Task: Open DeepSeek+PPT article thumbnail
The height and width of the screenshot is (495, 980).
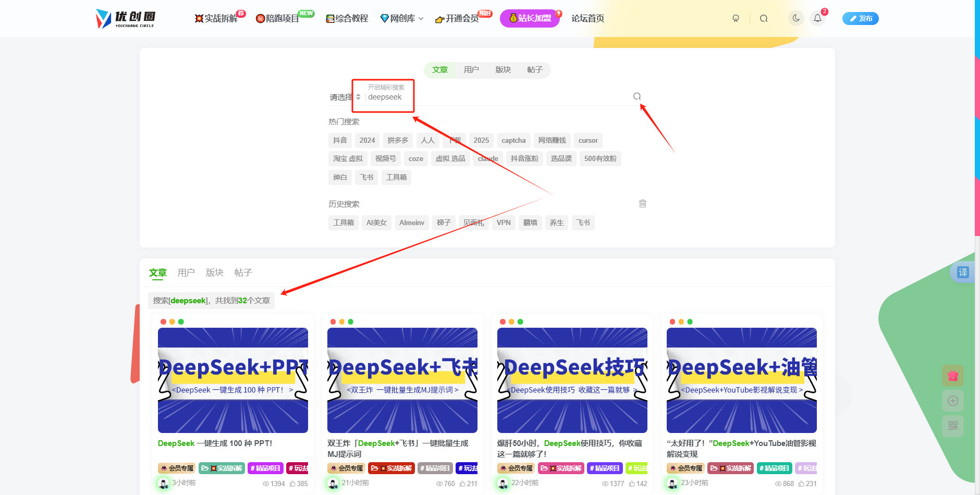Action: click(233, 380)
